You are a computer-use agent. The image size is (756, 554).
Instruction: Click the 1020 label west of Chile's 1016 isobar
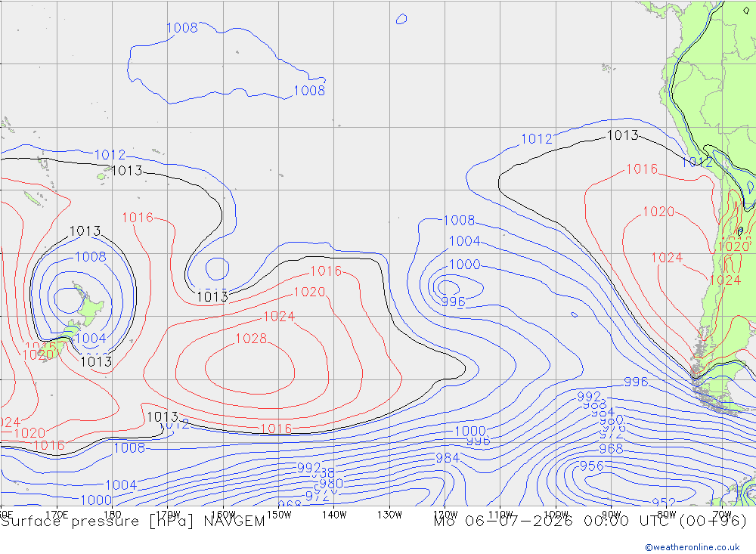pos(658,211)
